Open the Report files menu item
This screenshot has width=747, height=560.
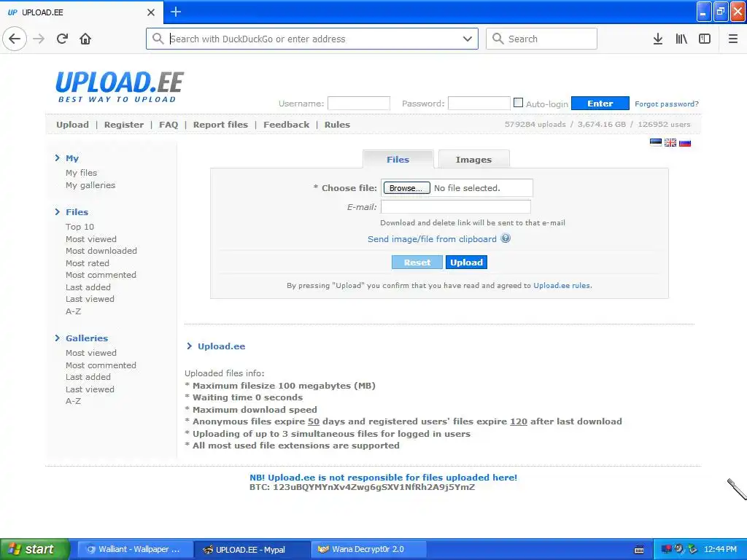pos(220,125)
